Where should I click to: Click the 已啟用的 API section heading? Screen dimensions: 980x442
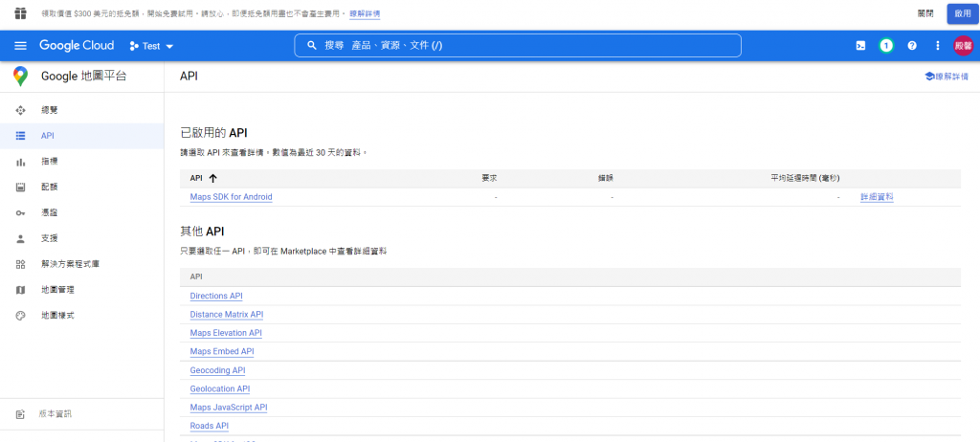coord(213,133)
